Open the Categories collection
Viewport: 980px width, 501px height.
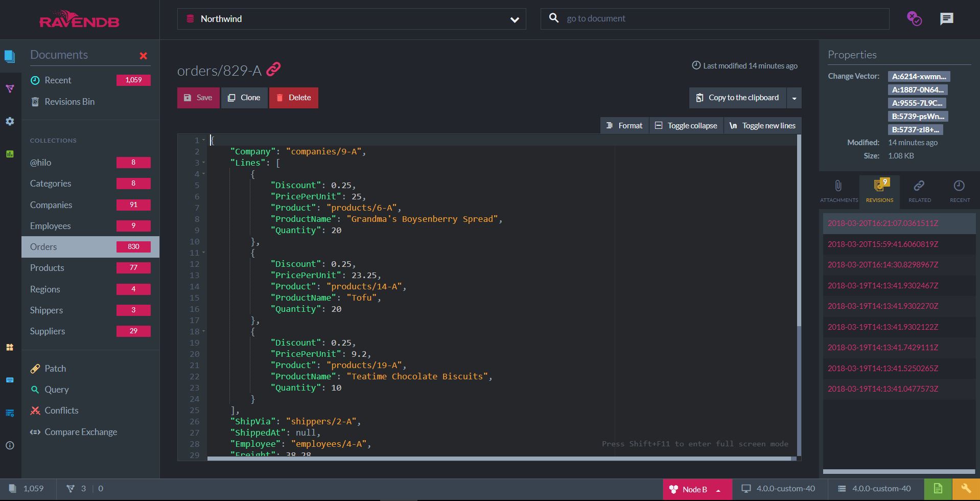point(90,184)
